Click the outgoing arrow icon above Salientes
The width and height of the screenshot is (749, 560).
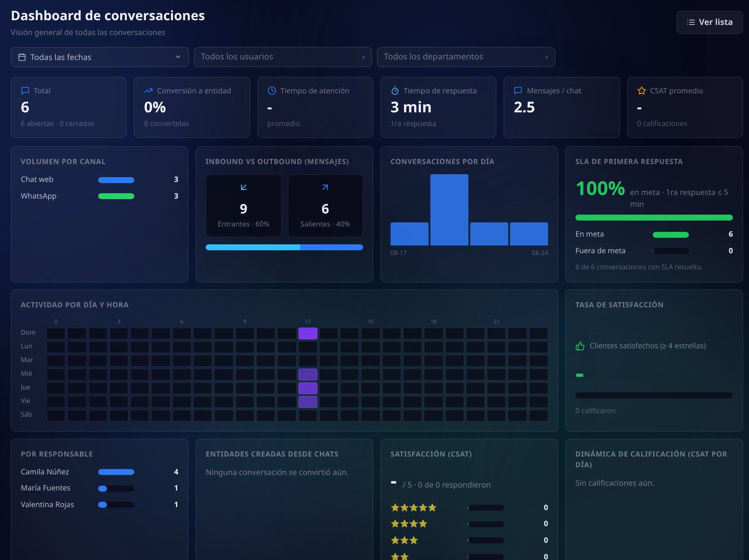tap(325, 187)
